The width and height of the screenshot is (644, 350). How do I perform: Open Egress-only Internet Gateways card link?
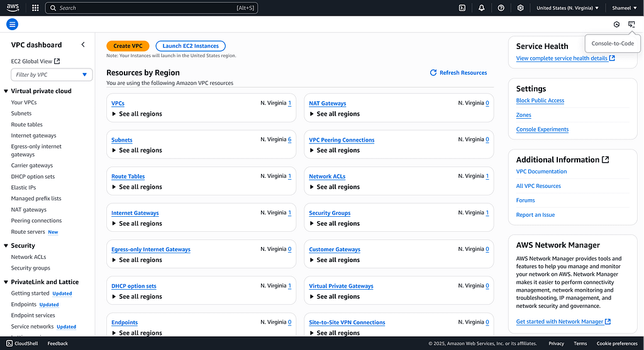point(151,249)
